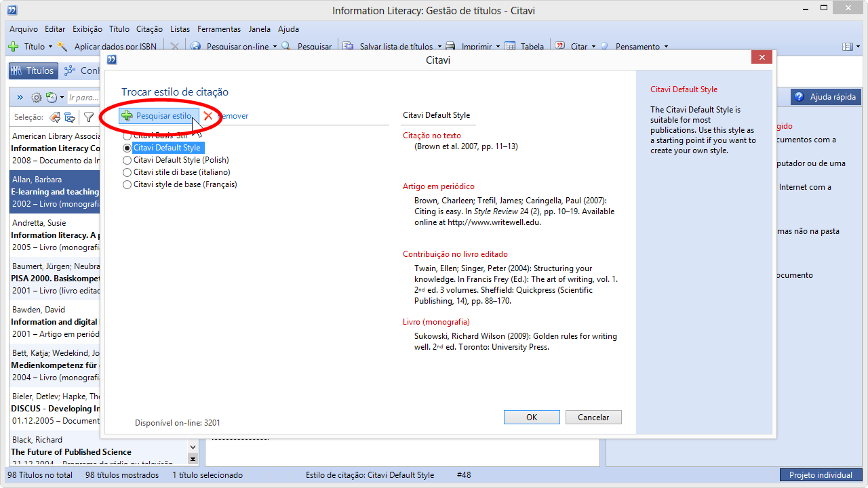Click the Salvar lista de títulos icon
Screen dimensions: 868x488
coord(348,47)
